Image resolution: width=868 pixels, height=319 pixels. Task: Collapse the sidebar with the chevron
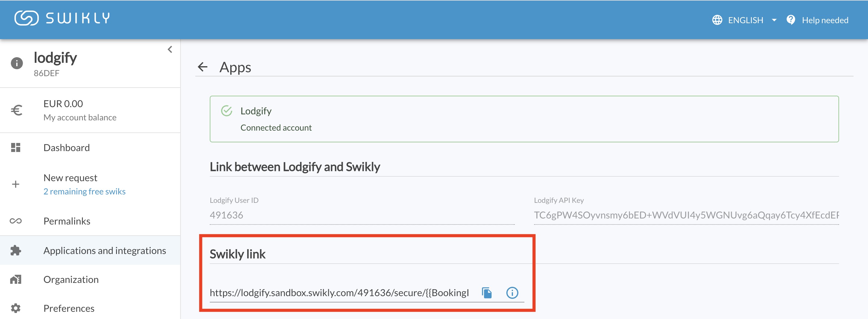coord(170,49)
